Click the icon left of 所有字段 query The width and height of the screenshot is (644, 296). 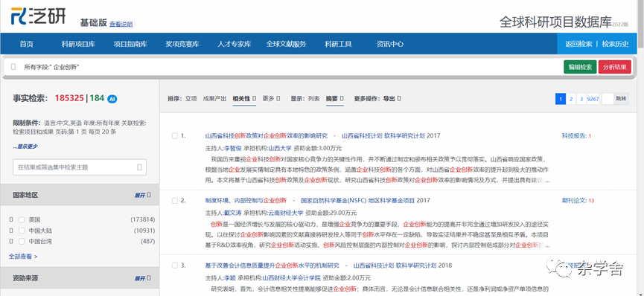point(13,66)
